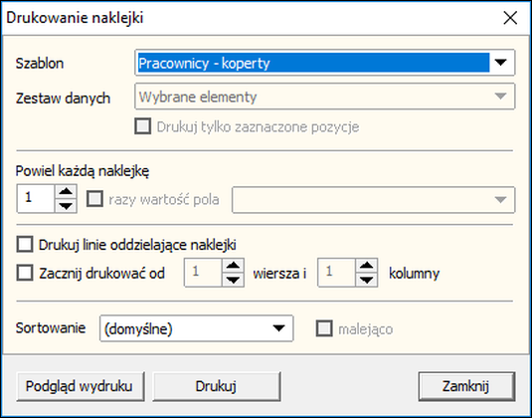Toggle the malejąco checkbox

pyautogui.click(x=324, y=328)
